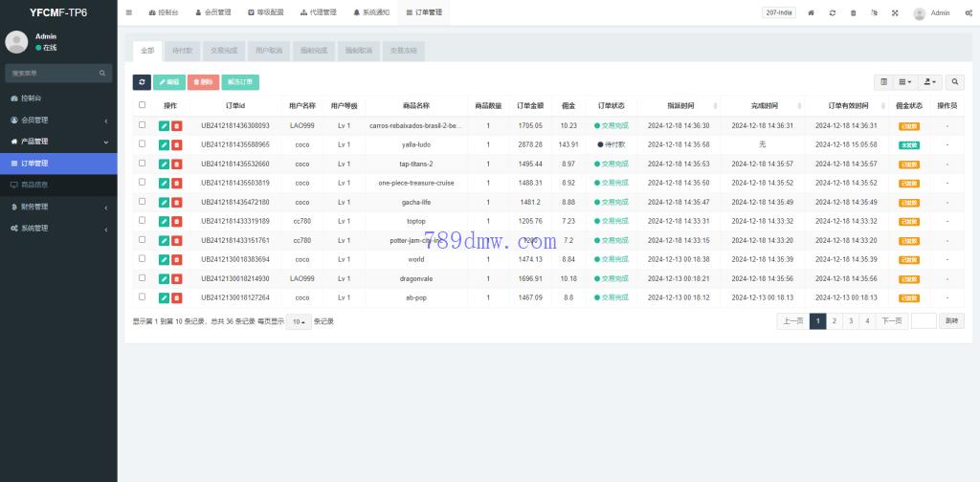Open the 会员管理 top navigation tab
The height and width of the screenshot is (482, 980).
(212, 13)
